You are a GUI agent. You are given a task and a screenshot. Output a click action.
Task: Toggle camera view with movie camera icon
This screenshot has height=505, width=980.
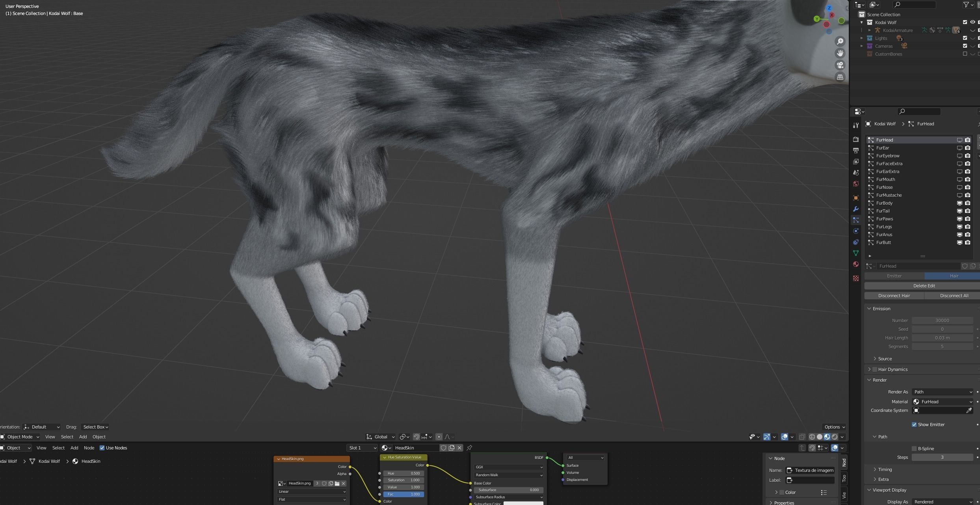pos(840,65)
